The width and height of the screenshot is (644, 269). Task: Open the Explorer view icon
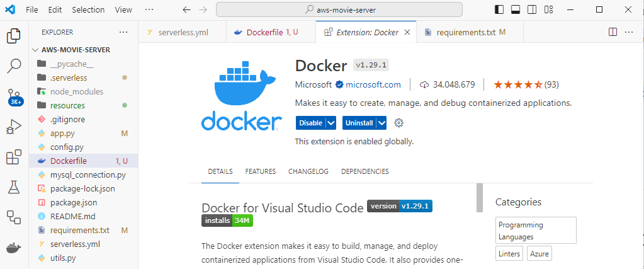tap(14, 36)
